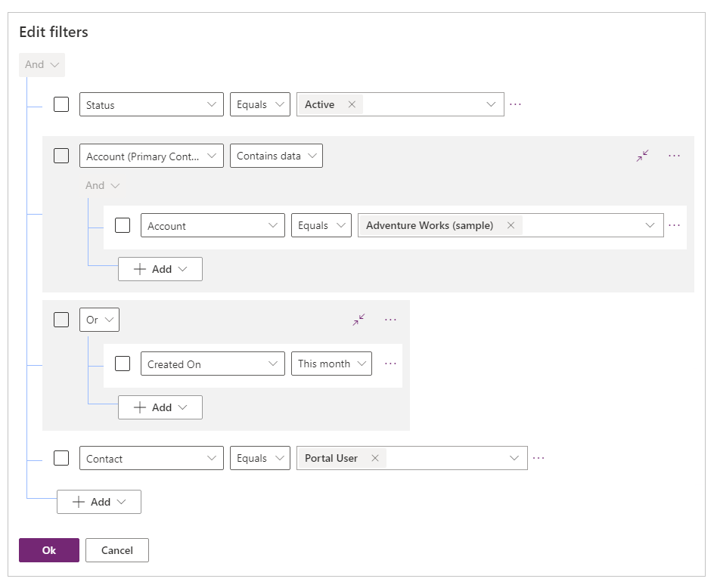
Task: Click the Ok button
Action: (x=49, y=550)
